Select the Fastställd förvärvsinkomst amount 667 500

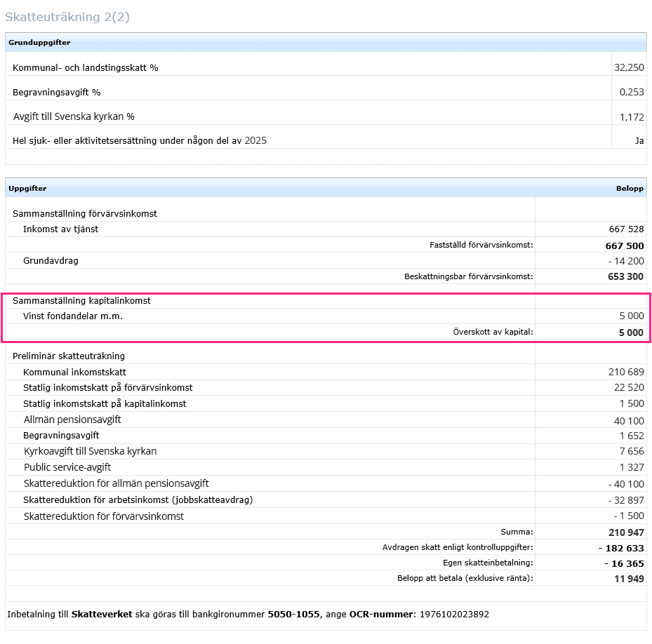click(624, 246)
